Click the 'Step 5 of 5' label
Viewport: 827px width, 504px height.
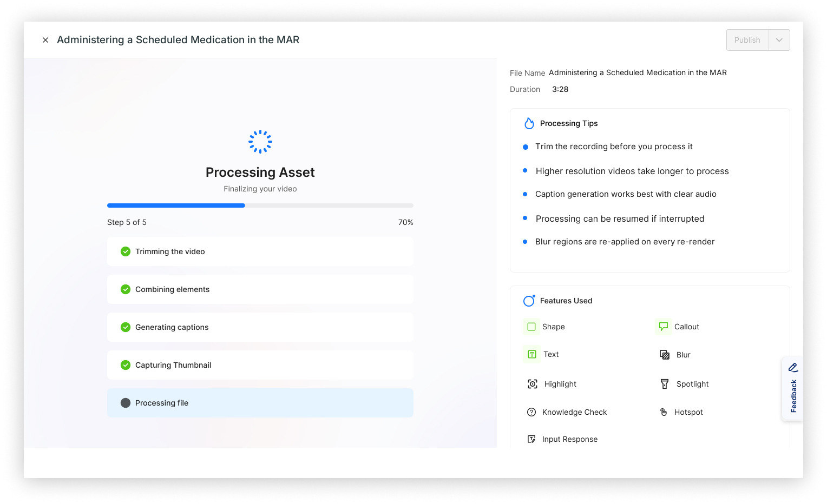127,222
